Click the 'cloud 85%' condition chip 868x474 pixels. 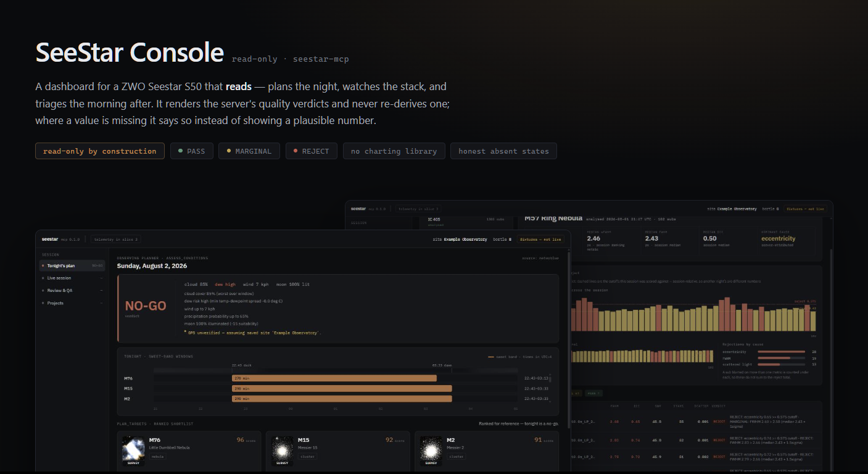[196, 285]
